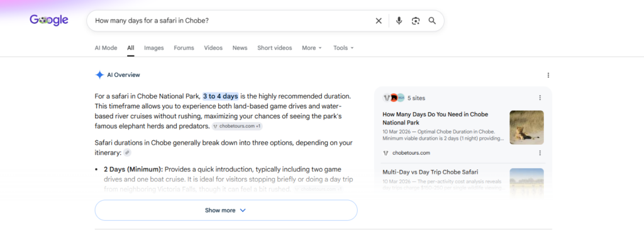Select the All results tab
The width and height of the screenshot is (644, 236).
131,48
